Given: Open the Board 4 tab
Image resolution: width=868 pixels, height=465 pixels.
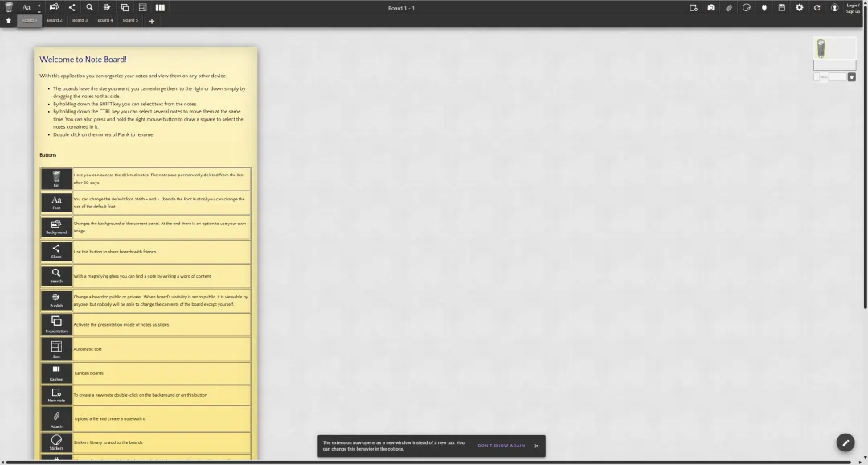Looking at the screenshot, I should [104, 20].
